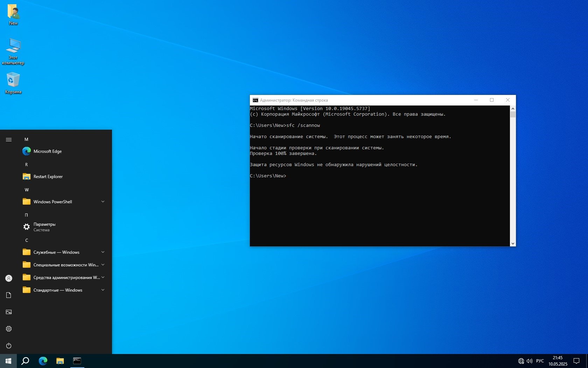Run Restart Explorer from Start list
The image size is (588, 368).
click(x=48, y=177)
